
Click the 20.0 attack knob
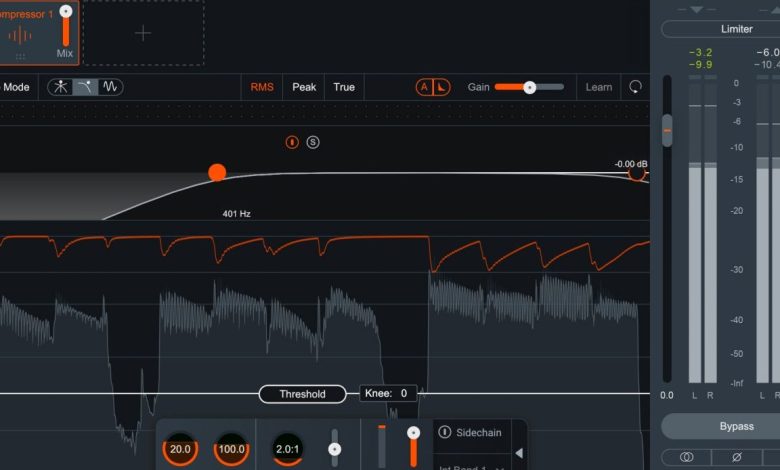tap(180, 449)
